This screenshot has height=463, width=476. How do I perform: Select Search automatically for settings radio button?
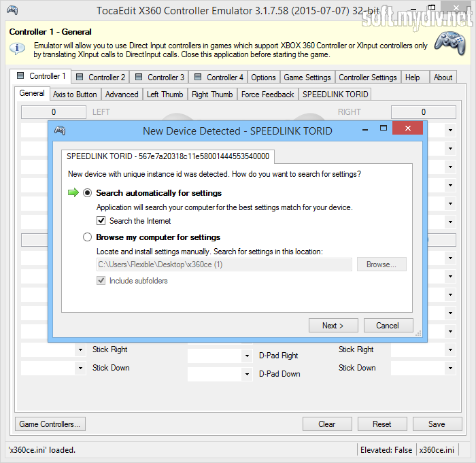[88, 193]
